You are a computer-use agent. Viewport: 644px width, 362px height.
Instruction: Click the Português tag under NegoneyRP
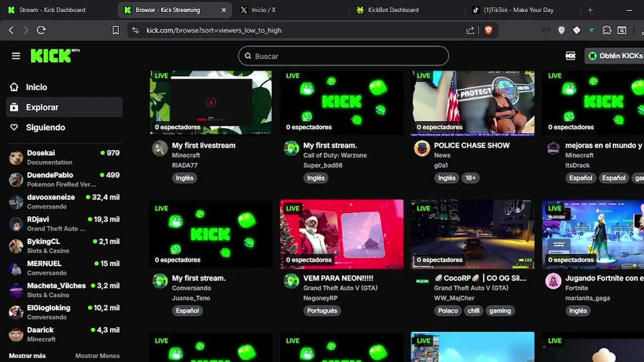(322, 311)
